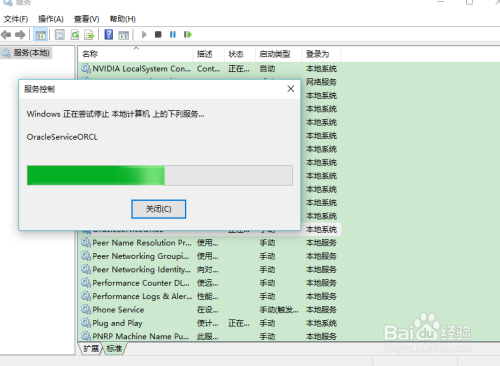This screenshot has height=366, width=500.
Task: Open the 操作(A) menu
Action: coord(51,19)
